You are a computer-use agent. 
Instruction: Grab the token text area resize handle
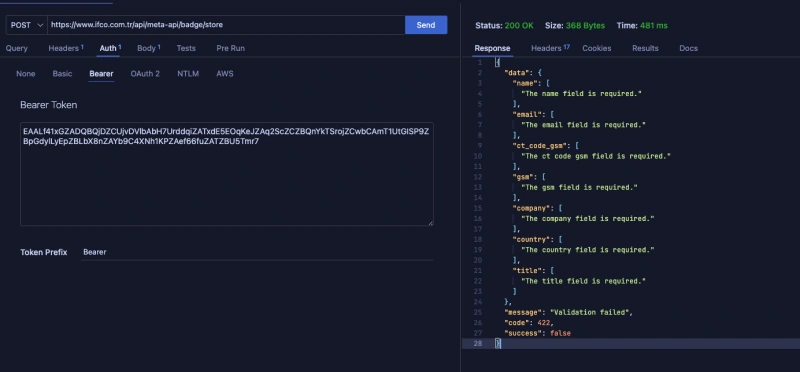(431, 222)
